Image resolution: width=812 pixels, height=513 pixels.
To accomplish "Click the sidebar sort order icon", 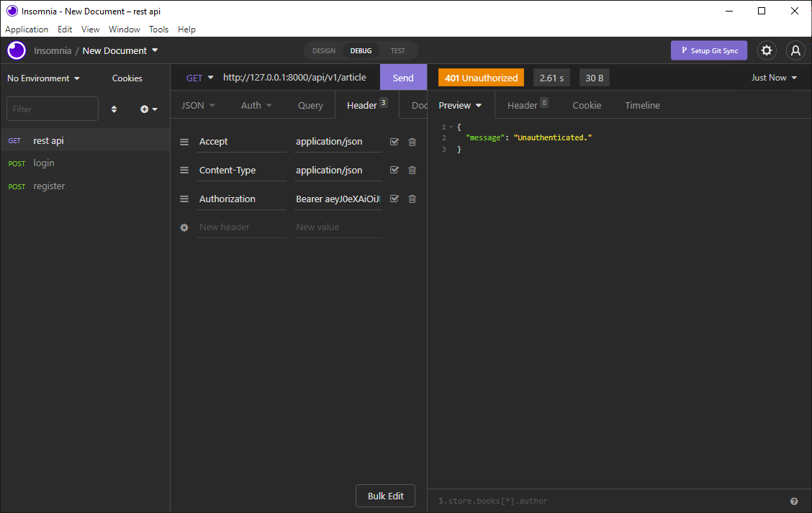I will click(114, 108).
